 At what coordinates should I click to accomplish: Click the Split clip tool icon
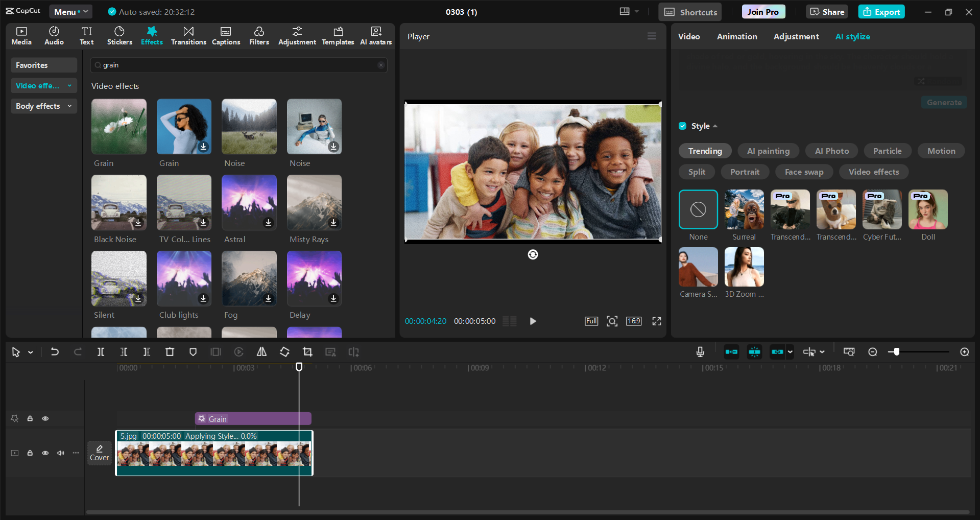click(x=101, y=352)
